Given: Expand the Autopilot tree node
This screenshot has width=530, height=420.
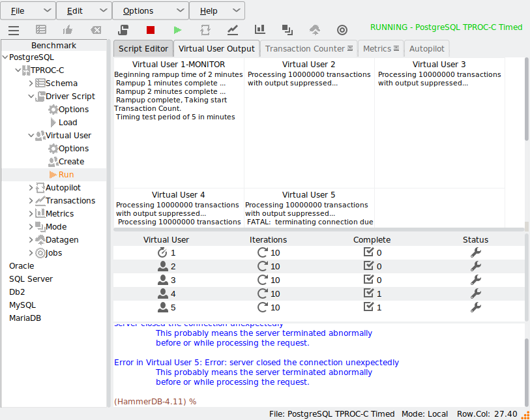Looking at the screenshot, I should coord(31,188).
